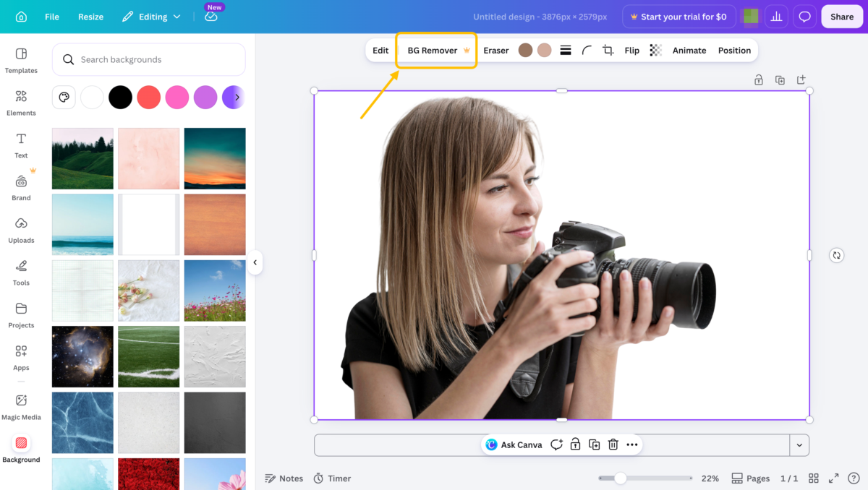Click the duplicate icon in floating toolbar
The width and height of the screenshot is (868, 490).
point(594,444)
